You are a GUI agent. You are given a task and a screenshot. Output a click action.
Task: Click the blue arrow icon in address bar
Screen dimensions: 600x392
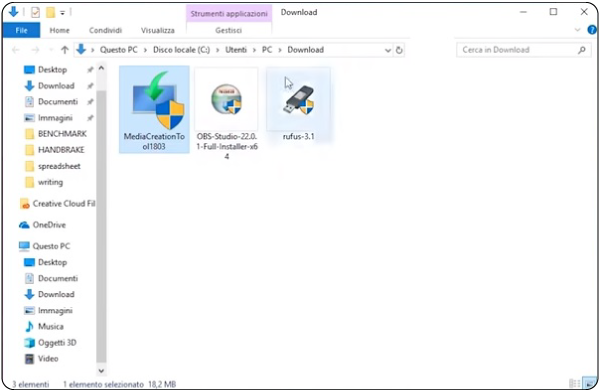click(x=81, y=50)
